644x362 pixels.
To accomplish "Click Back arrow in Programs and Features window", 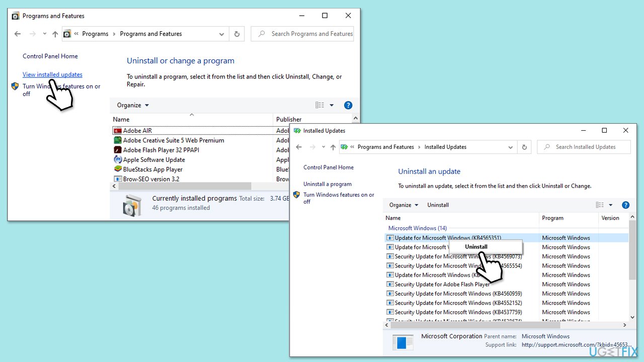I will (x=18, y=34).
